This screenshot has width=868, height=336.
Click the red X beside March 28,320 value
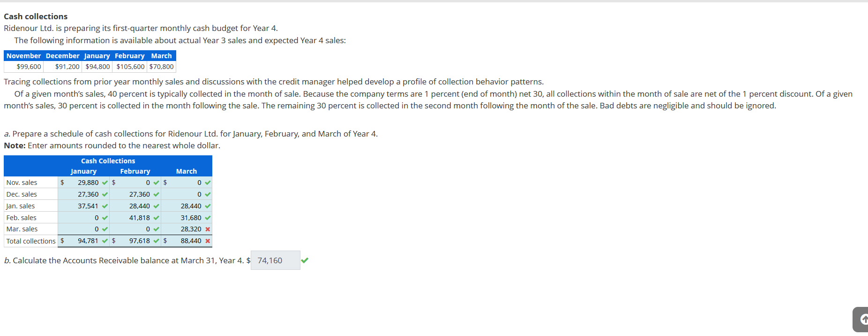pos(207,229)
